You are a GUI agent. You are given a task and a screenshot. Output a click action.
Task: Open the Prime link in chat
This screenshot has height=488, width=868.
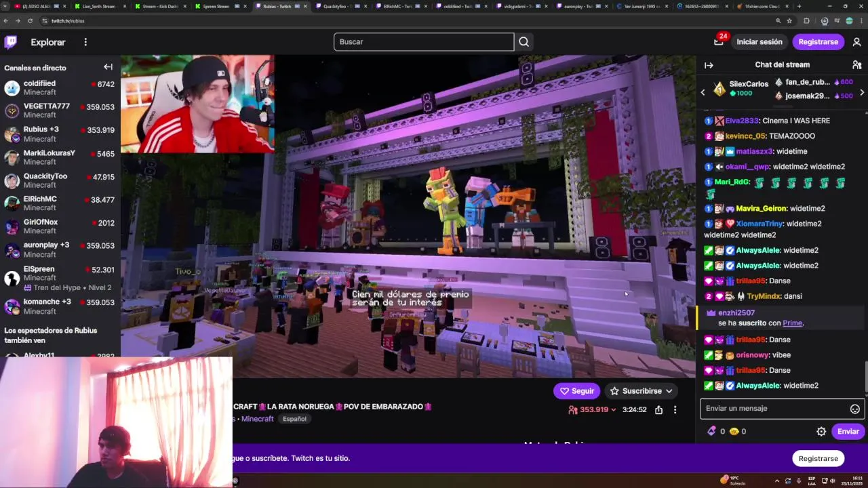[792, 323]
